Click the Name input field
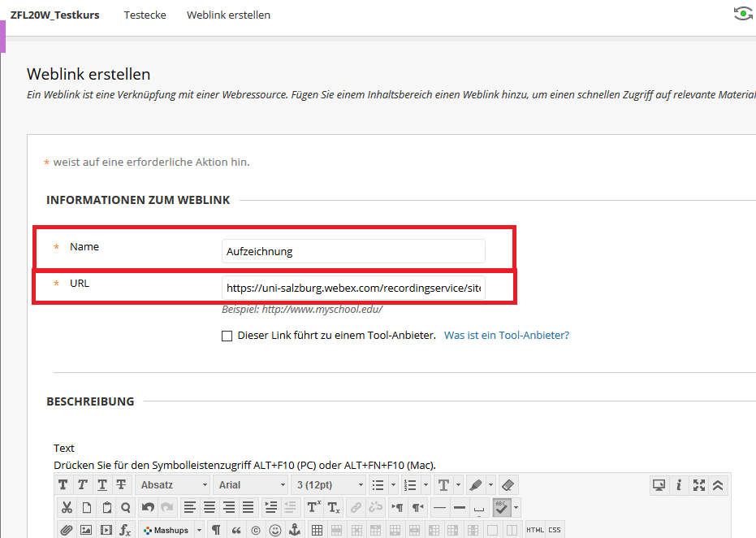This screenshot has height=538, width=756. (x=353, y=251)
